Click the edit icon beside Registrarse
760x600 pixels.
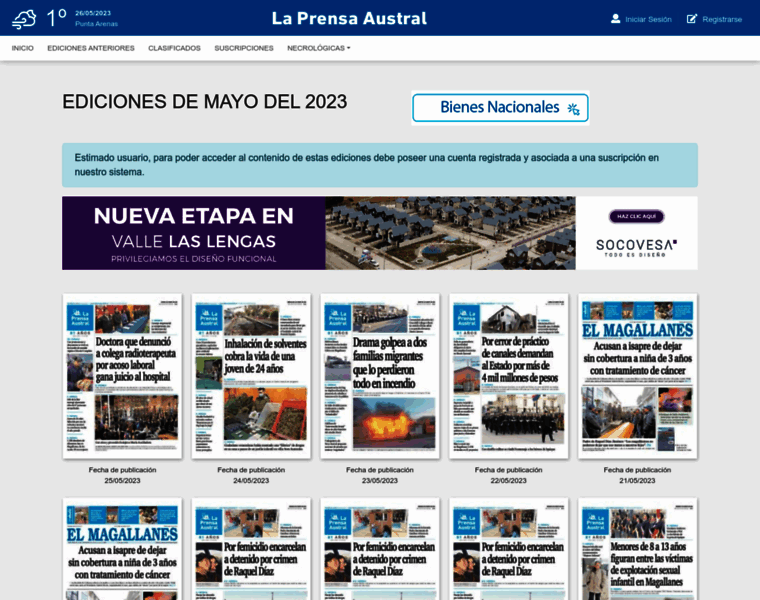(x=692, y=19)
